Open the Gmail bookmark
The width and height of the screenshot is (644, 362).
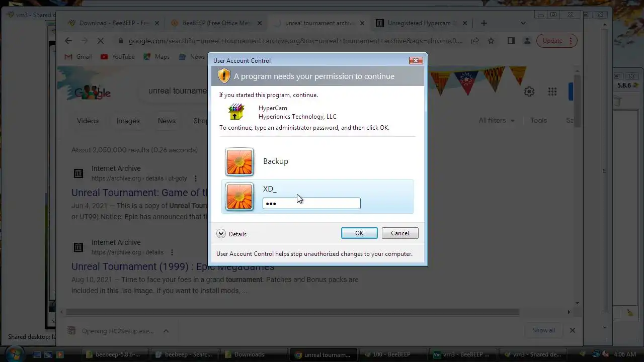click(x=78, y=57)
